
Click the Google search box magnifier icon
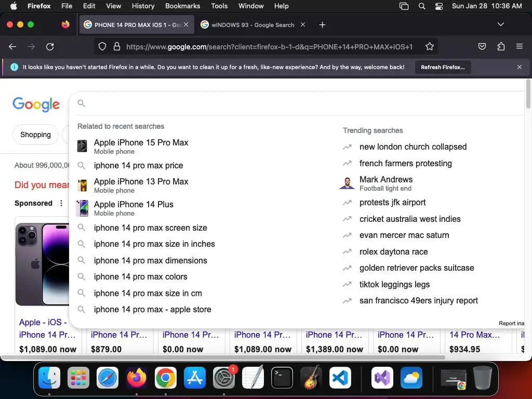(81, 103)
